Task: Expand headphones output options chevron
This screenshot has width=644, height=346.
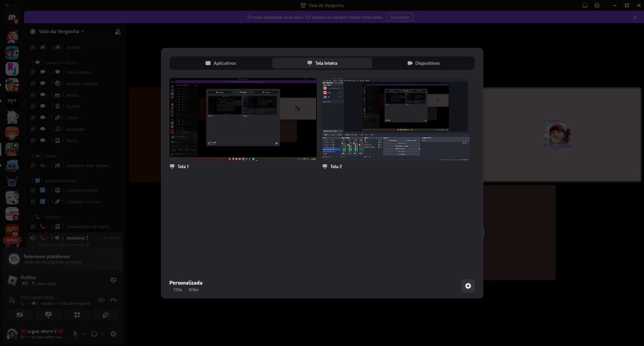Action: [x=103, y=334]
